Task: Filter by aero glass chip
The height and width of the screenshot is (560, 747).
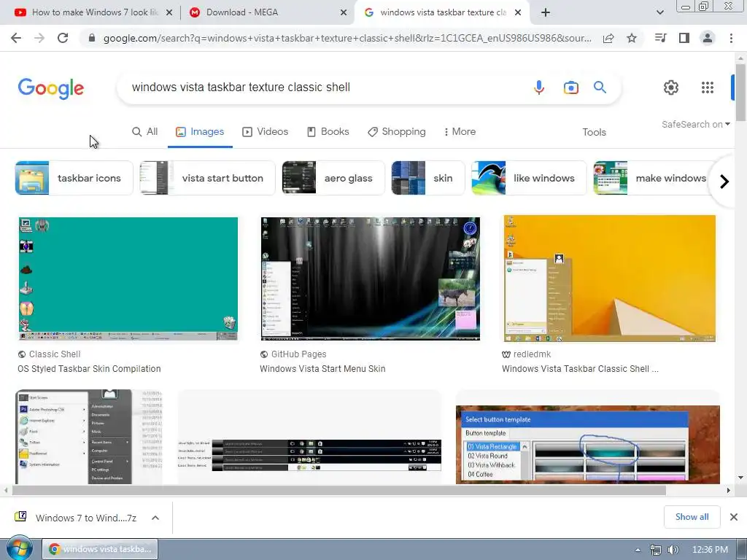Action: 333,178
